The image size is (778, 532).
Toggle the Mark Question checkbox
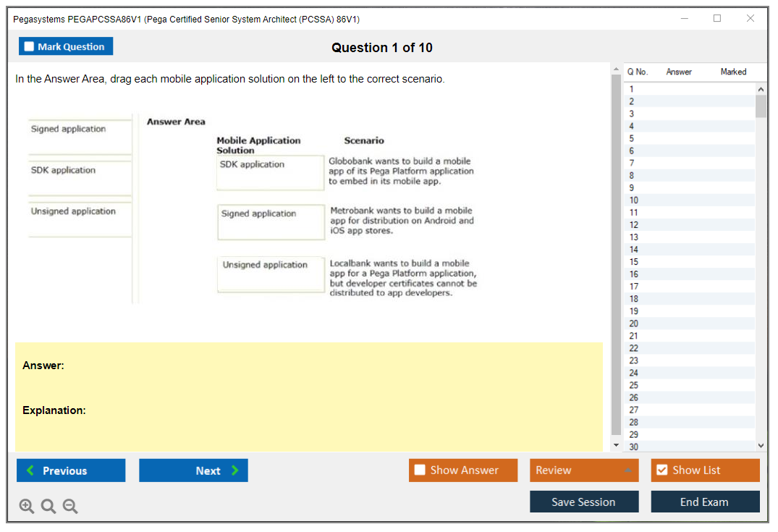[30, 47]
